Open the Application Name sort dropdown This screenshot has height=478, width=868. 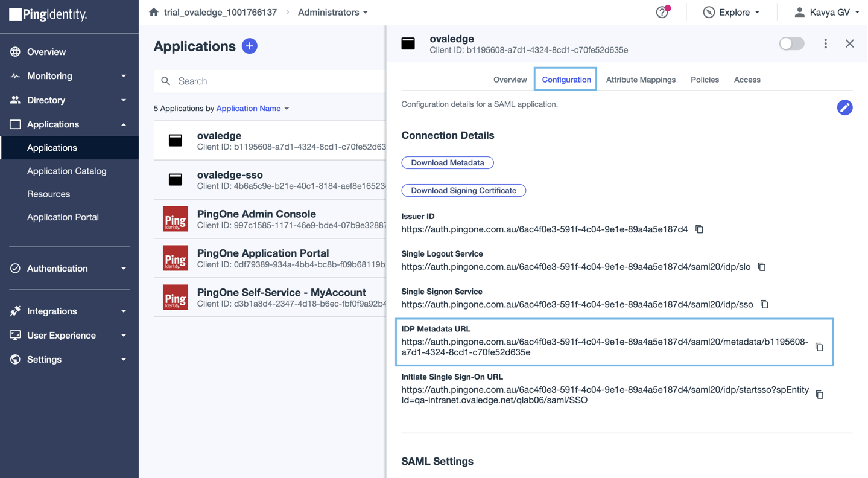click(x=253, y=109)
